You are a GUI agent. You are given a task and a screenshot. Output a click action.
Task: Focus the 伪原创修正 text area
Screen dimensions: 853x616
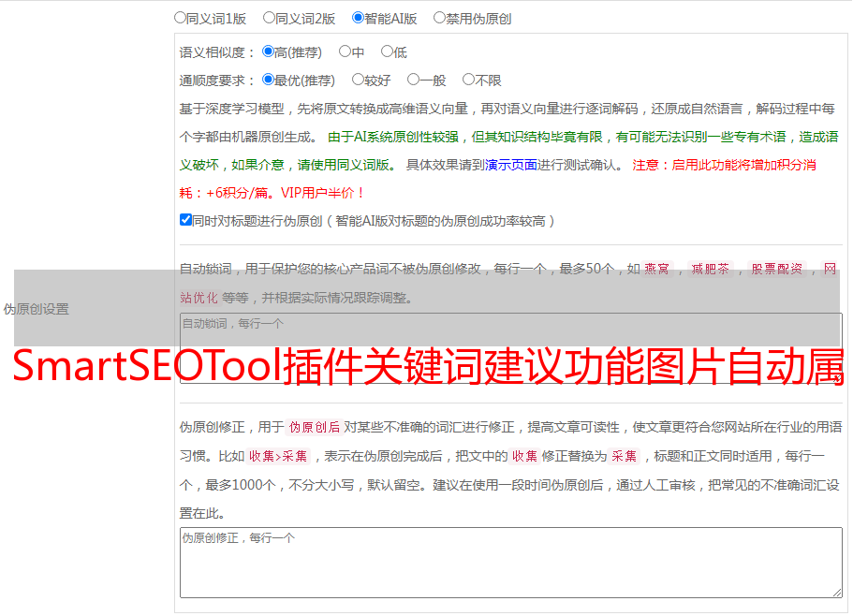(x=510, y=562)
